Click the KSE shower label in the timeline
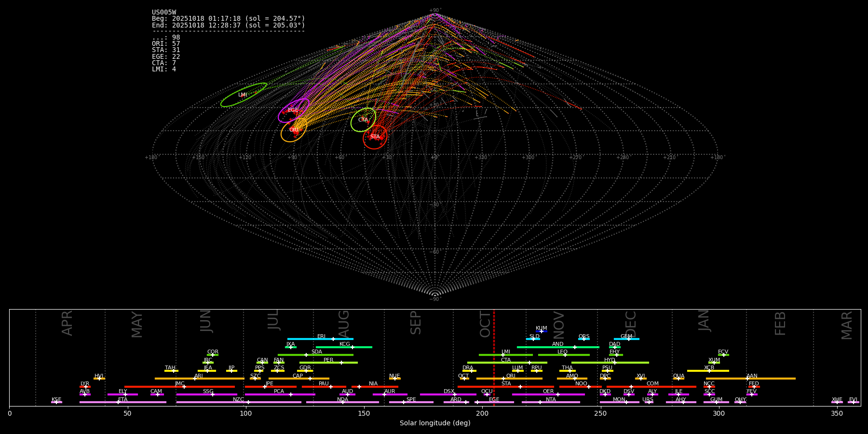 tap(56, 399)
